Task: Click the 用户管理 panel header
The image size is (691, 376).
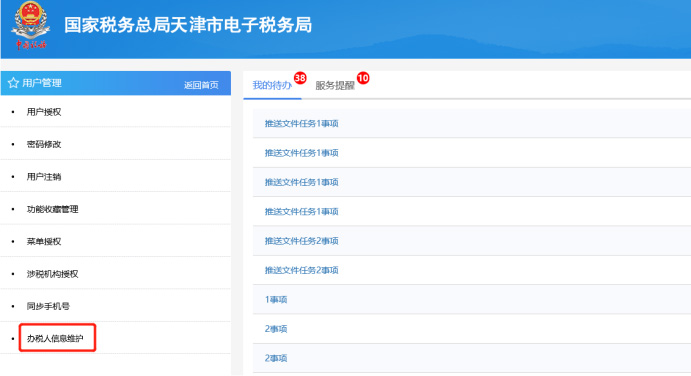Action: coord(115,83)
